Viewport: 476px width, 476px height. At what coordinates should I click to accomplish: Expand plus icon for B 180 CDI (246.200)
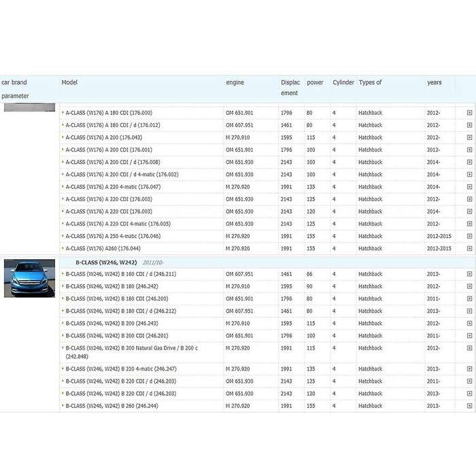coord(469,299)
